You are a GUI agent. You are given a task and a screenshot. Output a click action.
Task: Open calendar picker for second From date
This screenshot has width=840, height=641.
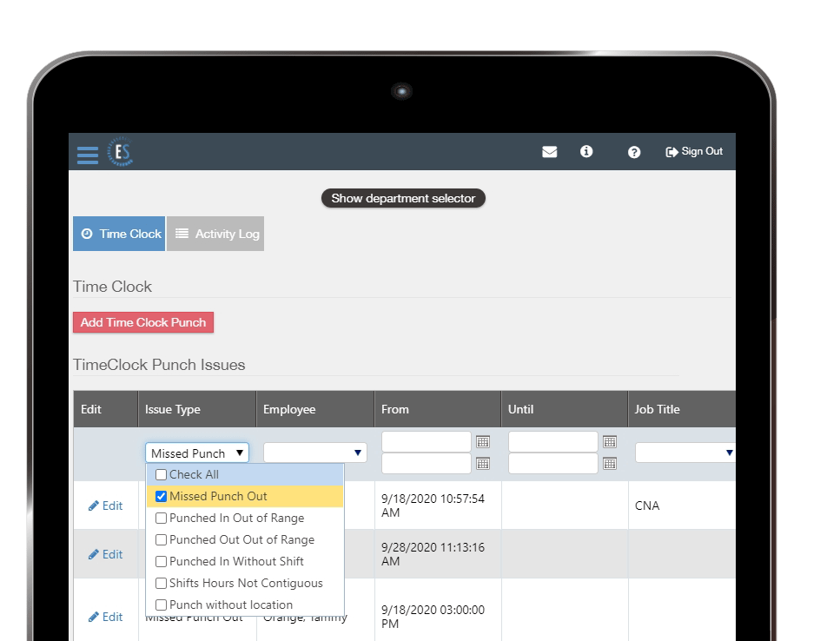(x=483, y=464)
